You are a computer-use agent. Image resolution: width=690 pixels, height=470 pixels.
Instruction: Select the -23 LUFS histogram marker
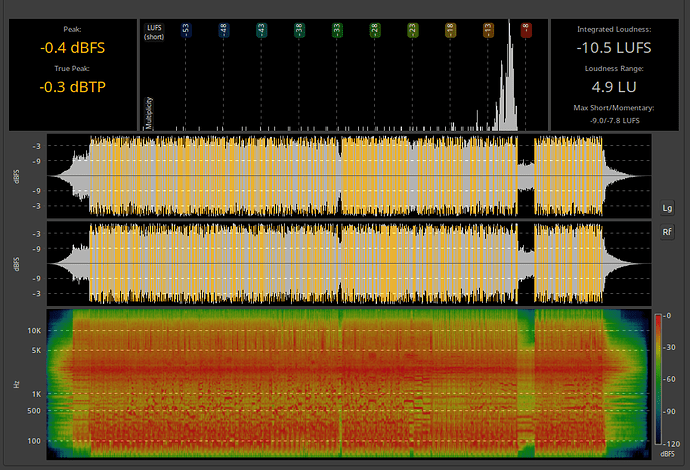point(412,30)
